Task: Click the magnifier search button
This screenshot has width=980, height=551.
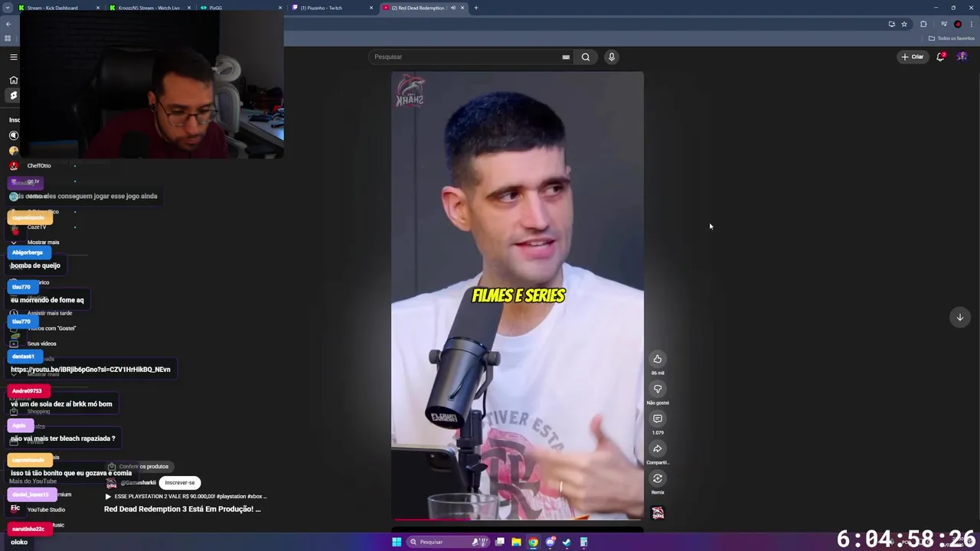Action: [586, 57]
